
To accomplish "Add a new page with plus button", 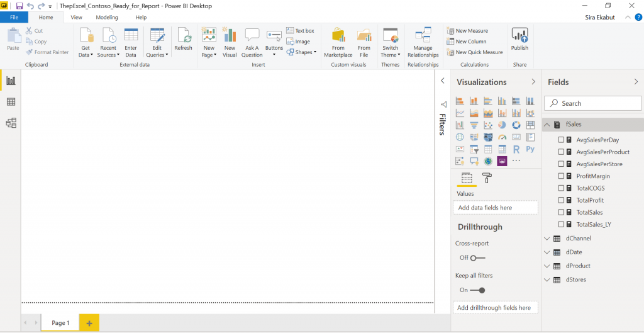I will (x=89, y=323).
